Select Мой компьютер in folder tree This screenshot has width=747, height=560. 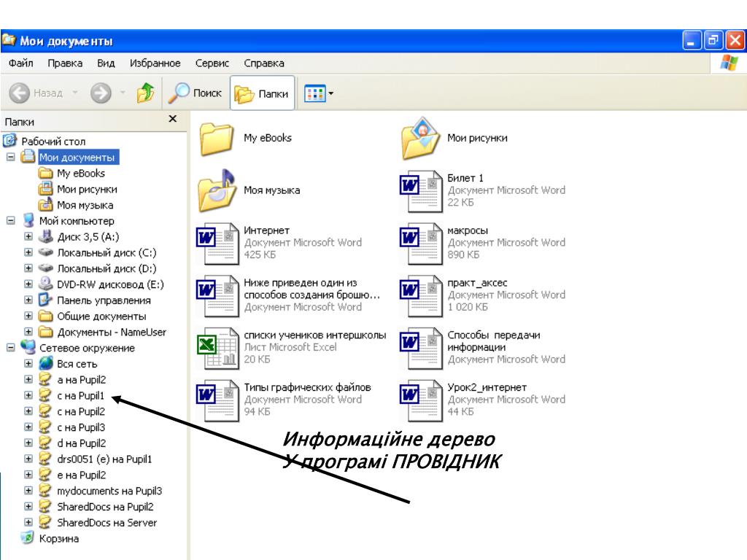tap(77, 221)
